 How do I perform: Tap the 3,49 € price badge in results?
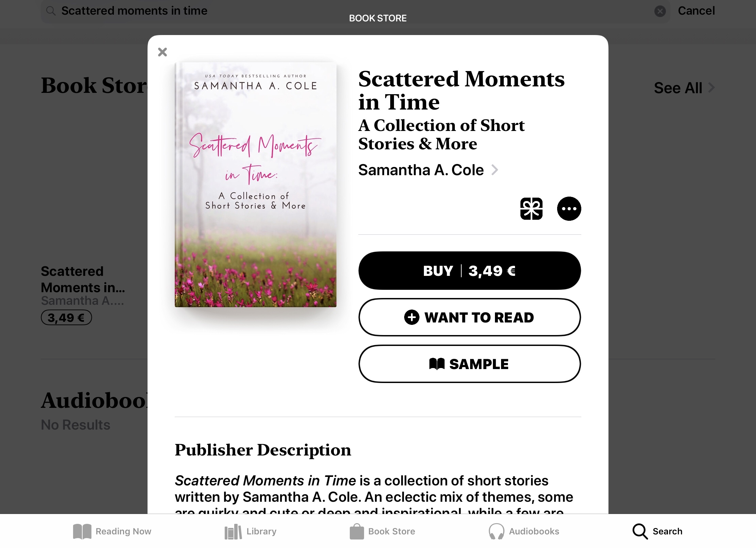[66, 318]
